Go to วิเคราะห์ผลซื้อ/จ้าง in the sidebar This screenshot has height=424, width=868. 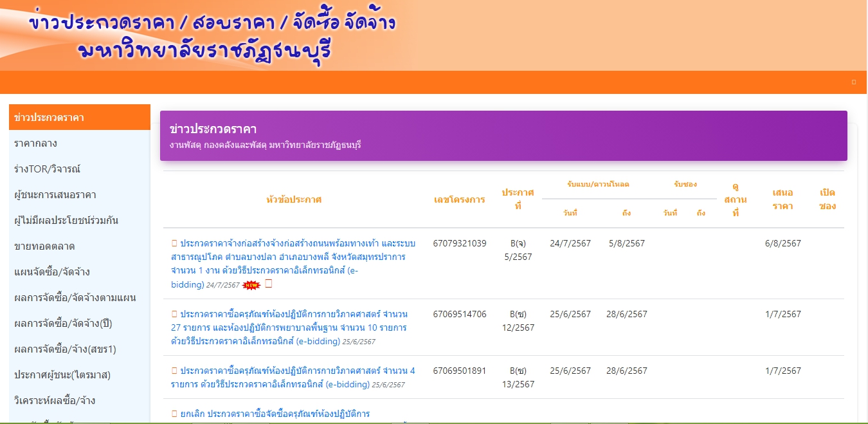click(x=80, y=401)
